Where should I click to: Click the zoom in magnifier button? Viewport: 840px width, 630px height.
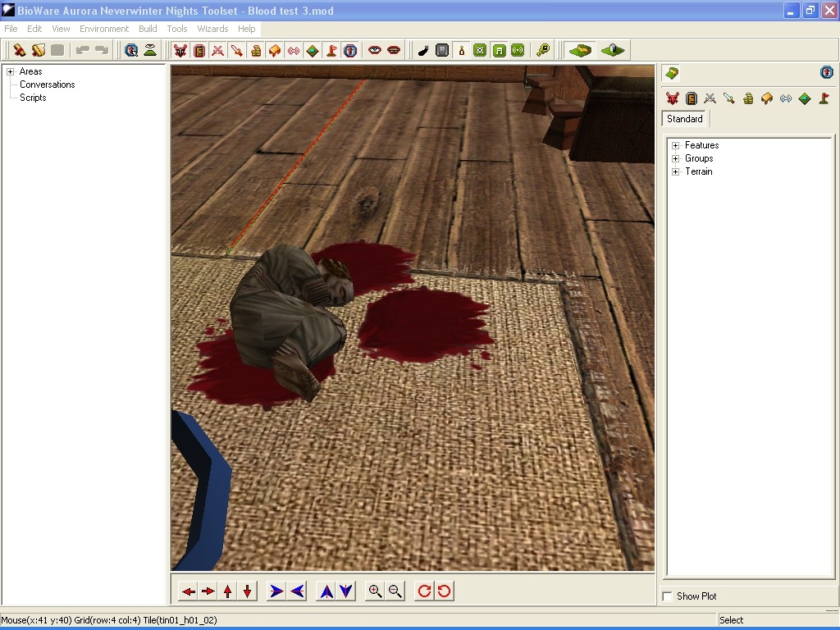click(375, 591)
